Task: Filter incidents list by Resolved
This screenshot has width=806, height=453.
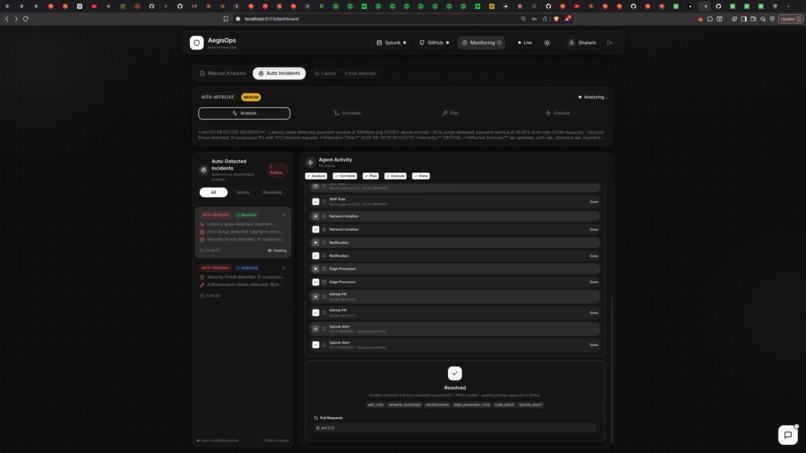Action: (x=272, y=192)
